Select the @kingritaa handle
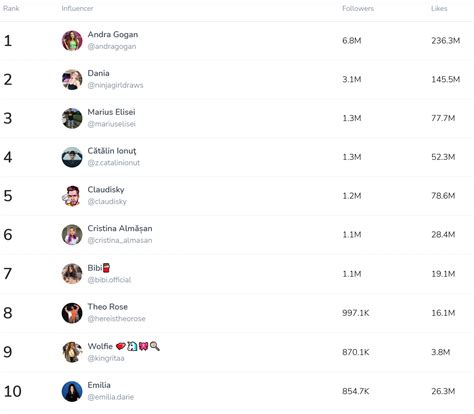The width and height of the screenshot is (474, 414). click(106, 358)
